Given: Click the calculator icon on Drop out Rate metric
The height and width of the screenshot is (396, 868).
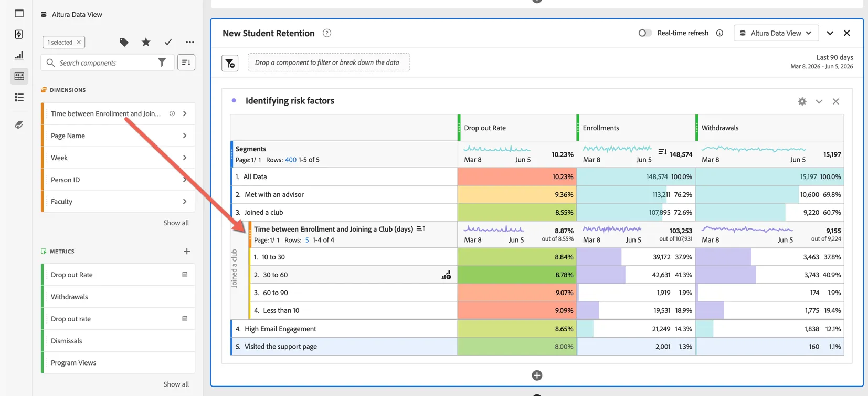Looking at the screenshot, I should [x=185, y=275].
